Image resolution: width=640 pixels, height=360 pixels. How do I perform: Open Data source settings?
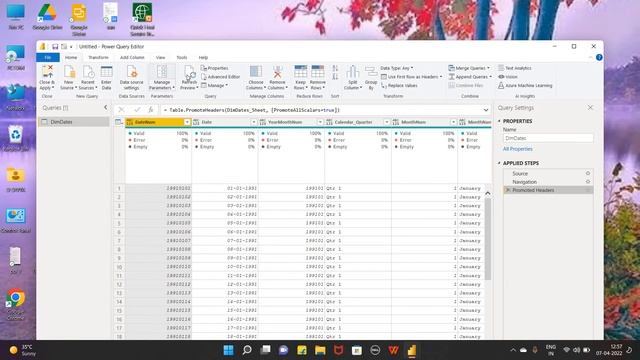131,77
